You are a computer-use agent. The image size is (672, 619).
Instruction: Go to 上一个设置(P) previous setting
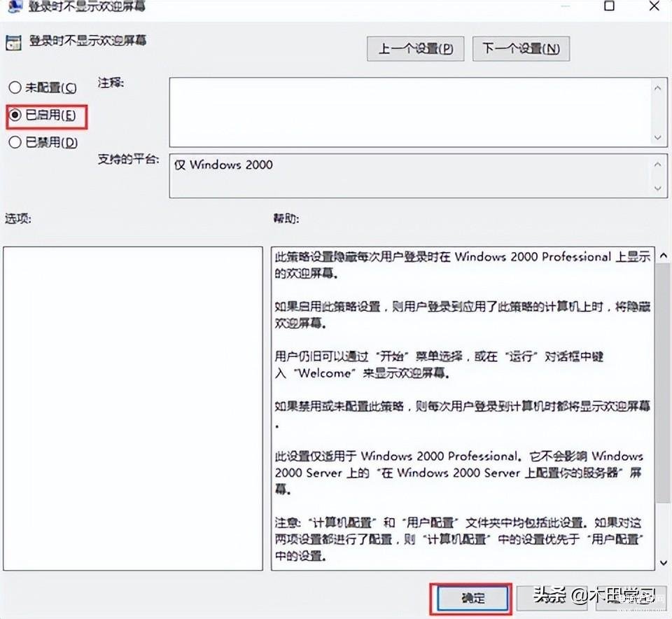pos(415,48)
